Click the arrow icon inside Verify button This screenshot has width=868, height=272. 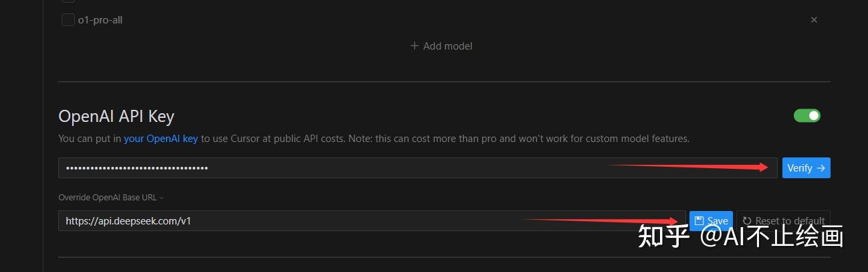821,168
